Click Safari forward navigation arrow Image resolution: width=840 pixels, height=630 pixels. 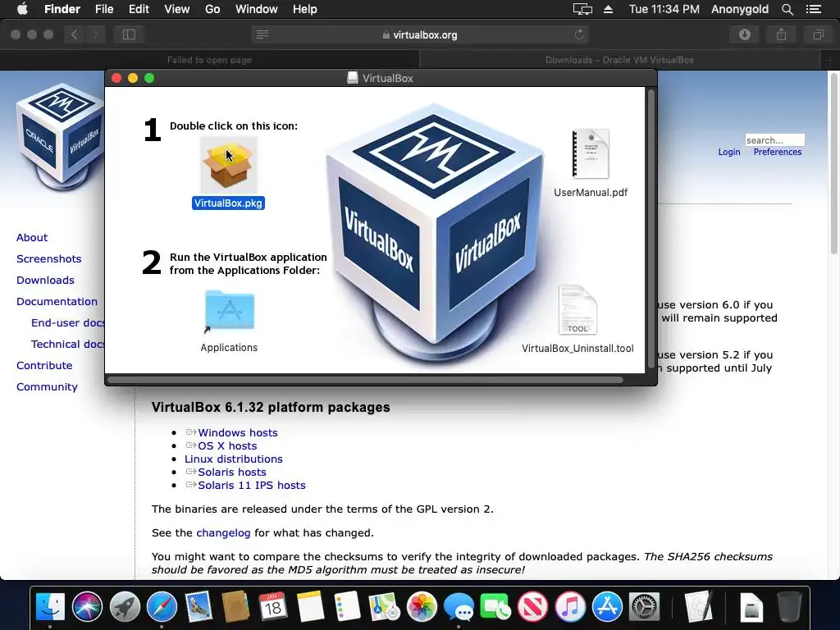click(95, 34)
